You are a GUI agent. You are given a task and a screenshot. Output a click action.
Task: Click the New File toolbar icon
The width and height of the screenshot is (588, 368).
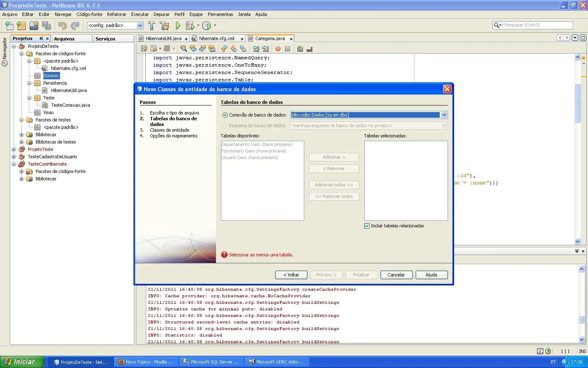(9, 26)
